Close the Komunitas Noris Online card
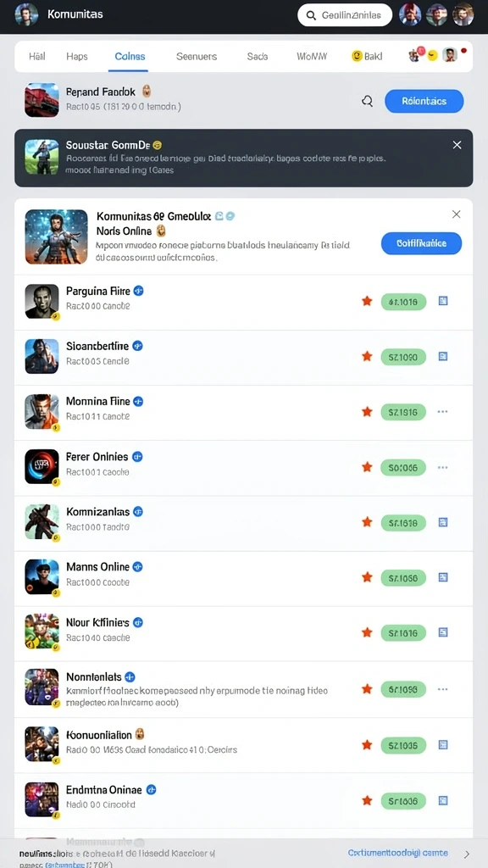 tap(456, 214)
